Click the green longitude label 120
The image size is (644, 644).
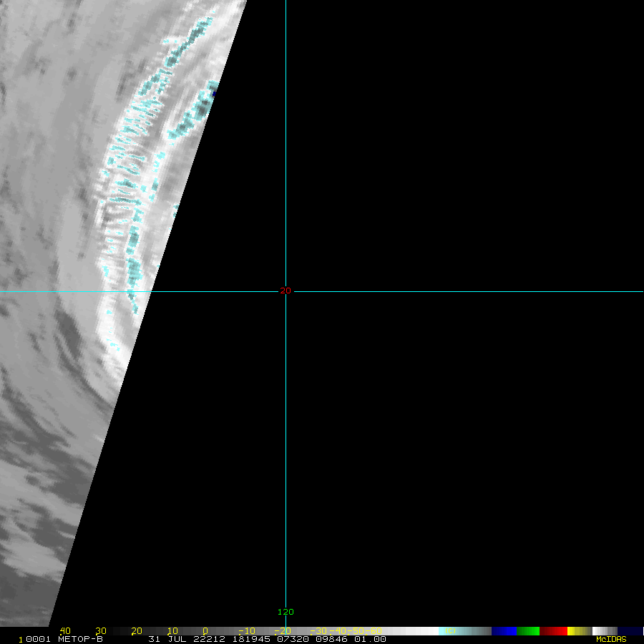point(286,612)
